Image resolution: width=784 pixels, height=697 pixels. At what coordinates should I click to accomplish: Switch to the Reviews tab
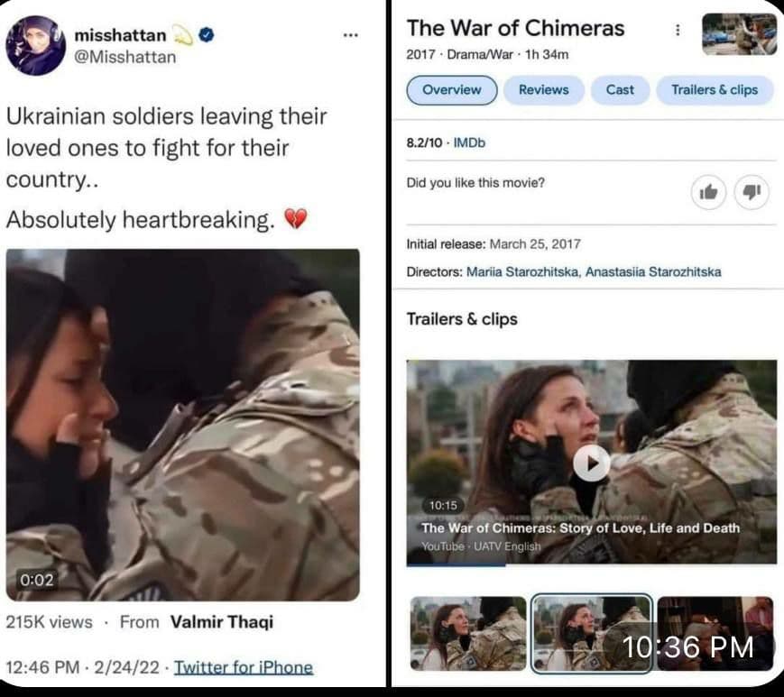coord(543,90)
